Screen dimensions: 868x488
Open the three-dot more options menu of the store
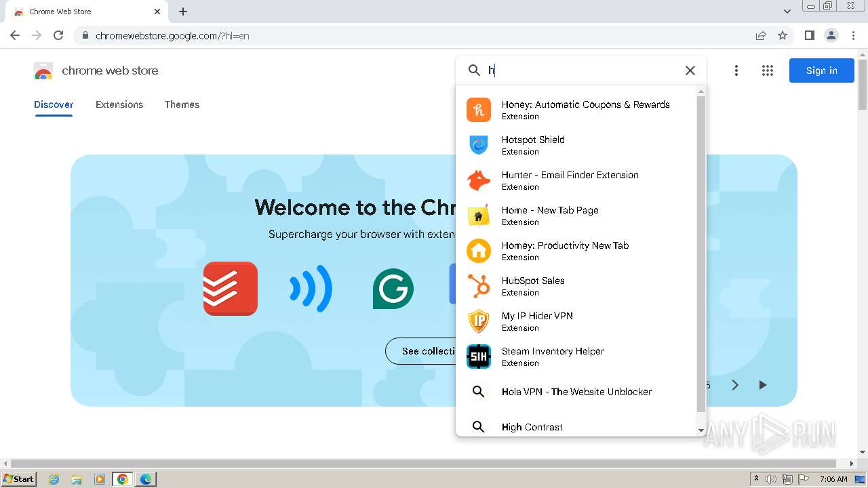coord(736,70)
